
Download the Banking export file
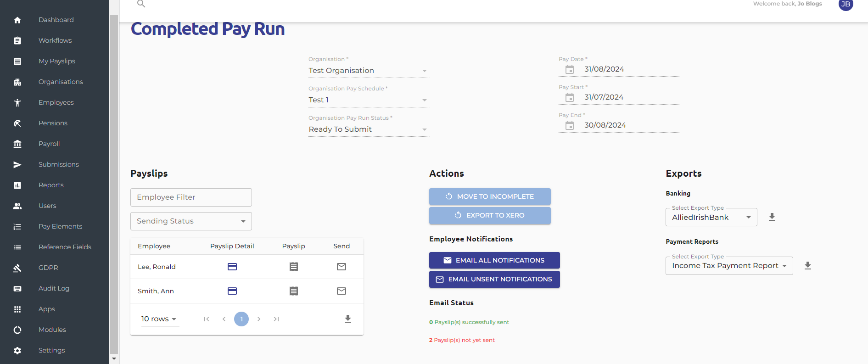click(772, 217)
